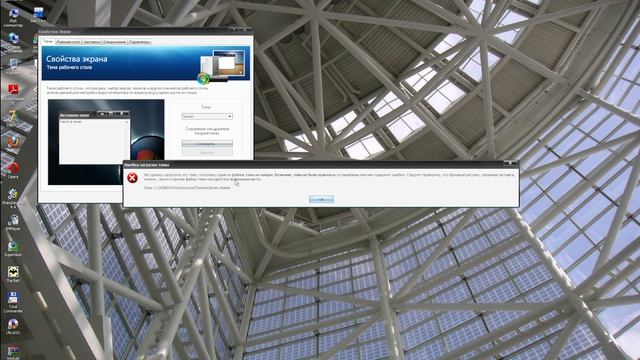This screenshot has width=640, height=360.
Task: Click the Сохранить button under the theme dropdown
Action: (207, 144)
